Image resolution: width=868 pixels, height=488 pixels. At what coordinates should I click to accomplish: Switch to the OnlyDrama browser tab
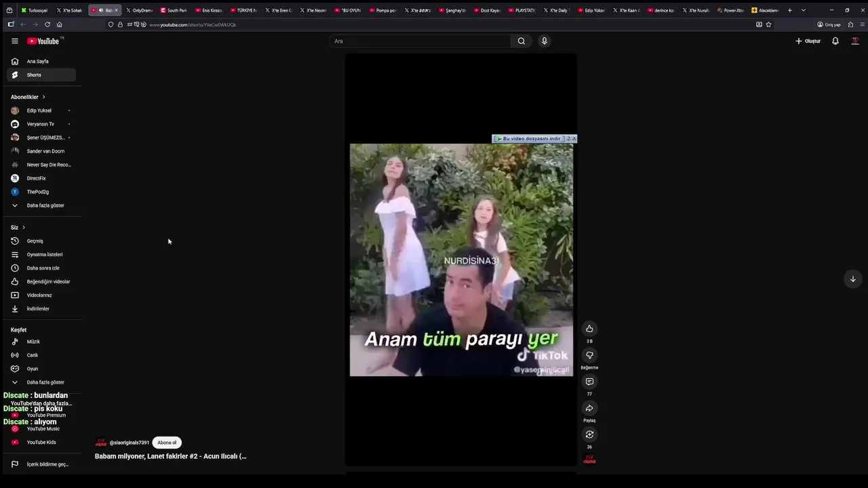[139, 10]
